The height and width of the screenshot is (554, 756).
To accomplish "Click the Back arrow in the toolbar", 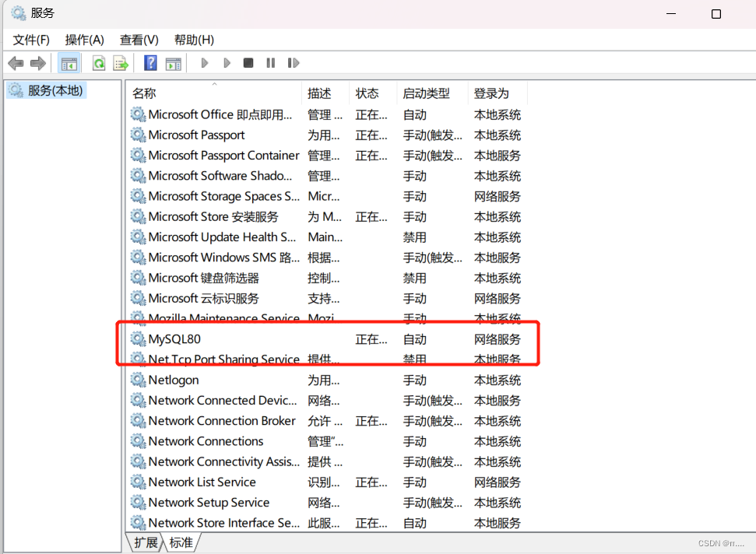I will [x=16, y=63].
